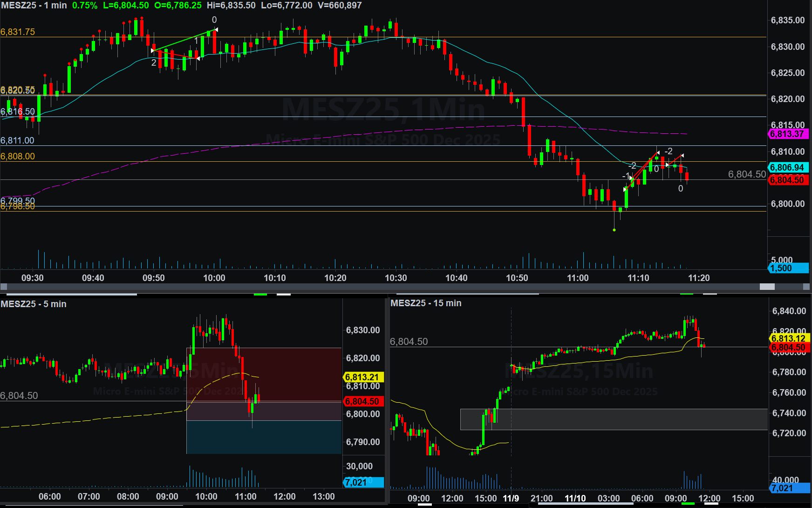The width and height of the screenshot is (812, 508).
Task: Click the 6,808.00 orange price level label
Action: (x=18, y=156)
